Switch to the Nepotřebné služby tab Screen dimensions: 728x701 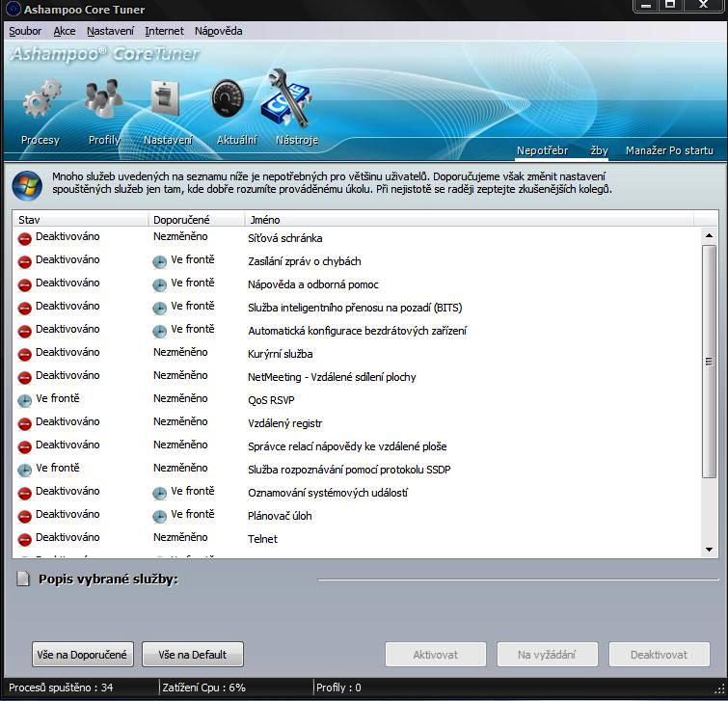562,150
